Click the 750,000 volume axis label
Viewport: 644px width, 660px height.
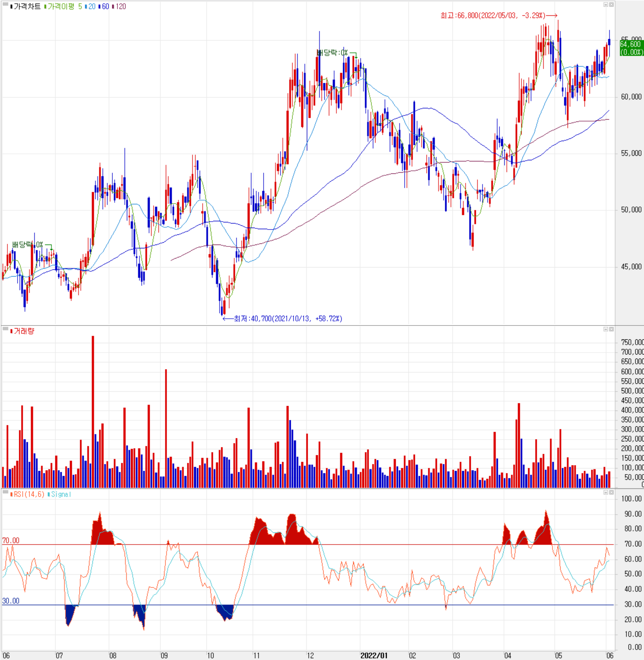(632, 342)
